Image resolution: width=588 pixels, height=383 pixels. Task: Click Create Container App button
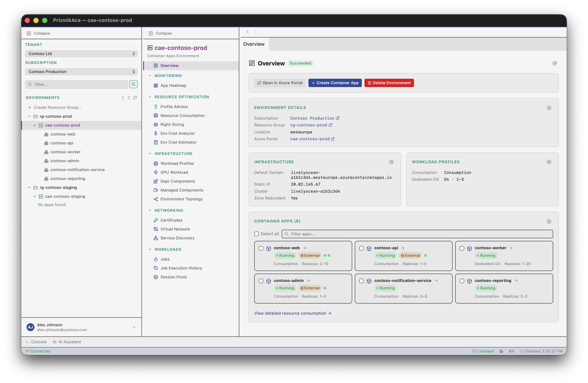click(x=335, y=83)
